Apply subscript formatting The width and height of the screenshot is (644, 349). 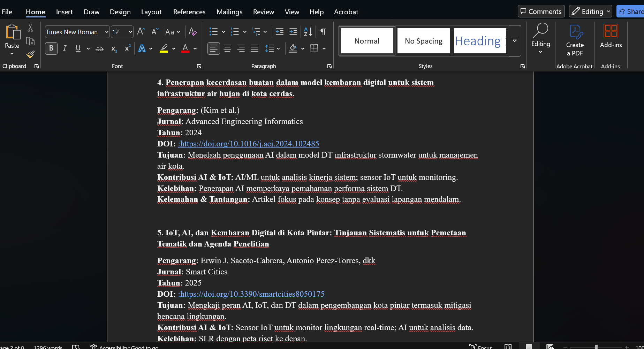coord(114,48)
